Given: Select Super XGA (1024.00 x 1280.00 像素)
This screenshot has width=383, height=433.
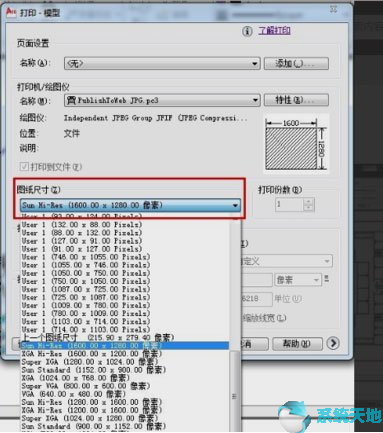Looking at the screenshot, I should (125, 418).
